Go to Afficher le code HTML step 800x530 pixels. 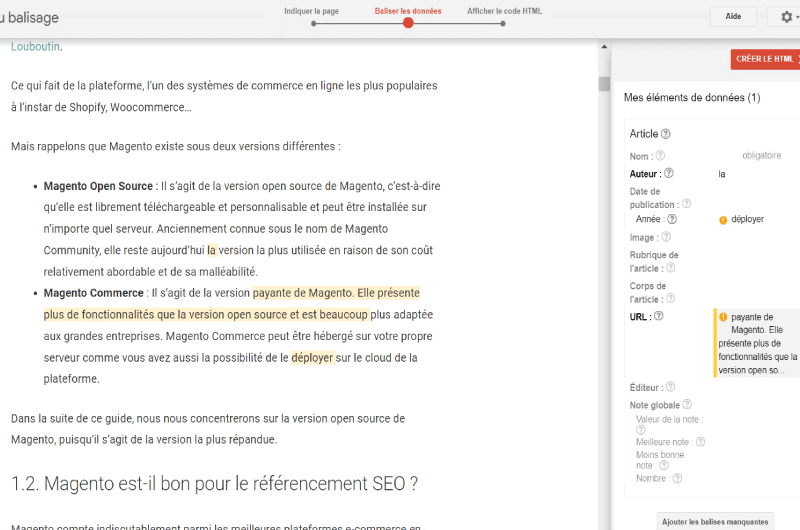(504, 11)
